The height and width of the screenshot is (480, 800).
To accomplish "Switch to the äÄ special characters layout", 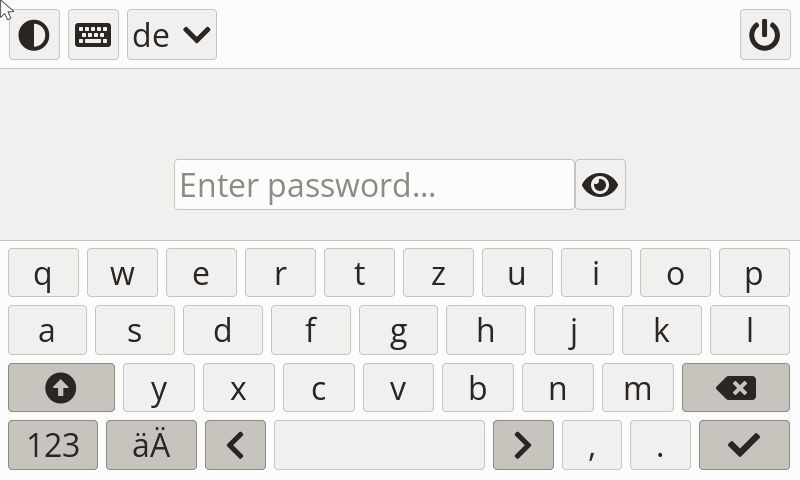I will (x=151, y=445).
